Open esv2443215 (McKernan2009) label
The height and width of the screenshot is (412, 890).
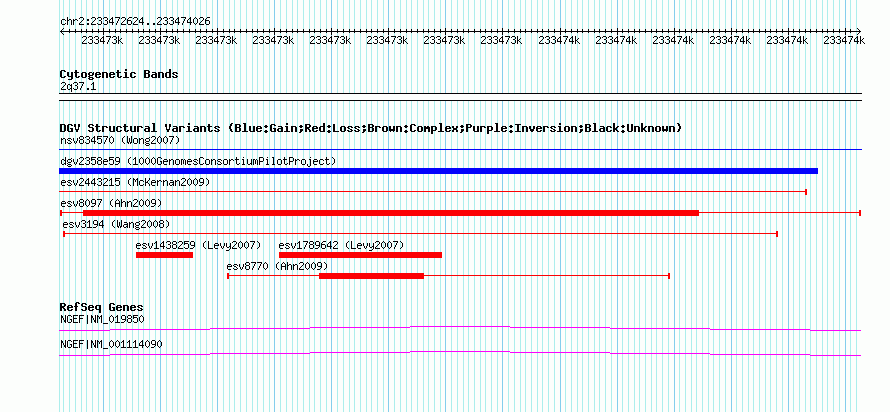135,182
